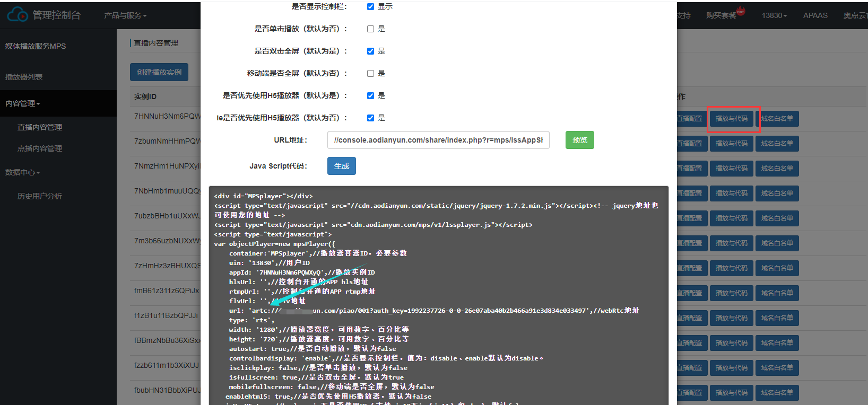Click instance ID fbubHN31BbbXiPUJ in the table
This screenshot has height=405, width=868.
point(167,390)
